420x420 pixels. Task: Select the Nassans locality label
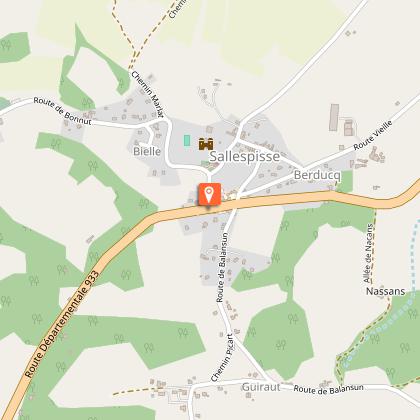click(x=385, y=291)
